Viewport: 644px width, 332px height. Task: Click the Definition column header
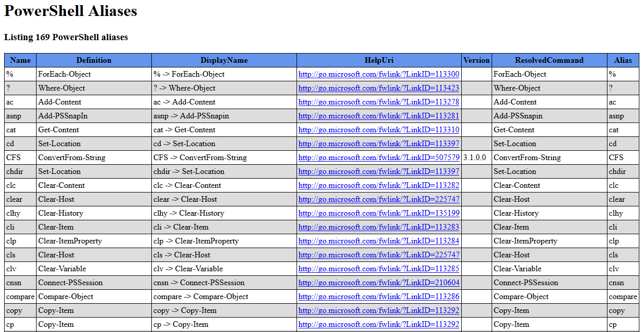pyautogui.click(x=94, y=60)
